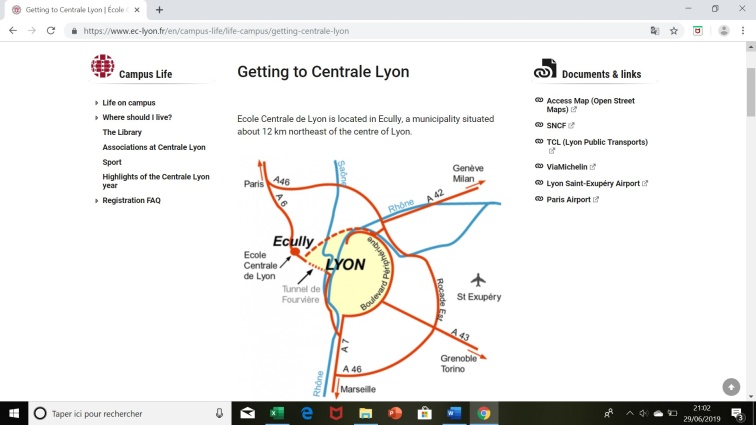Screen dimensions: 756x425
Task: Click the Chrome taskbar icon
Action: 484,413
